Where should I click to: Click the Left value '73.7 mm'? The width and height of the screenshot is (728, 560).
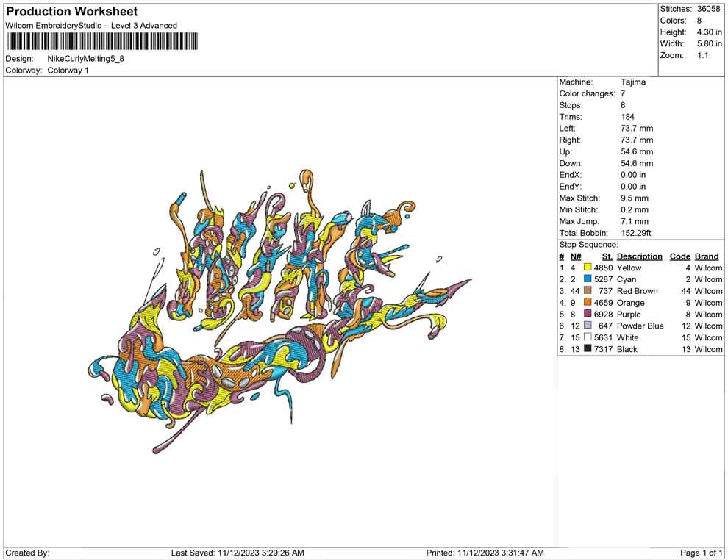[x=637, y=129]
